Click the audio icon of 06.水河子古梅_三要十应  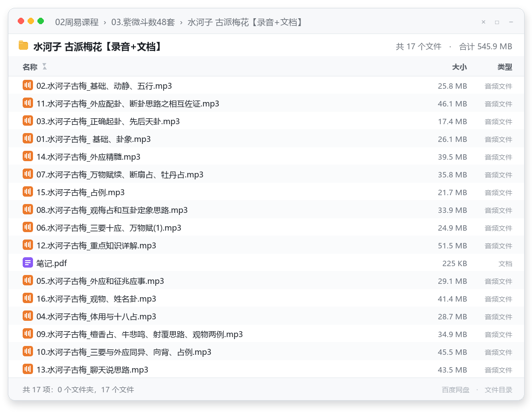pos(28,227)
